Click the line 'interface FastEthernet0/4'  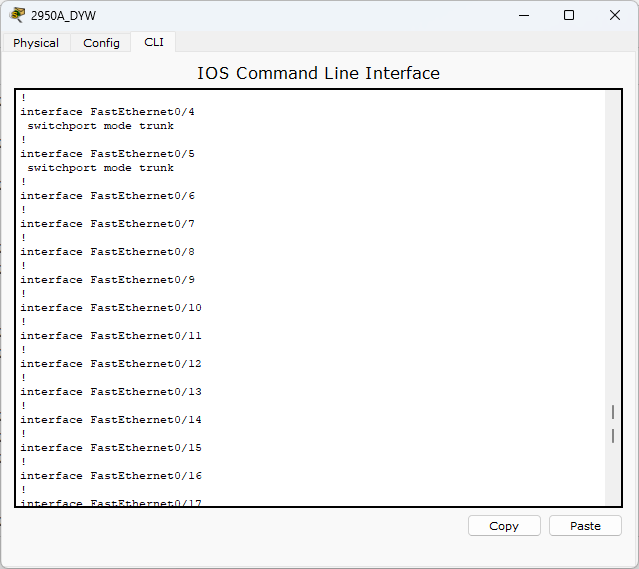pyautogui.click(x=108, y=112)
